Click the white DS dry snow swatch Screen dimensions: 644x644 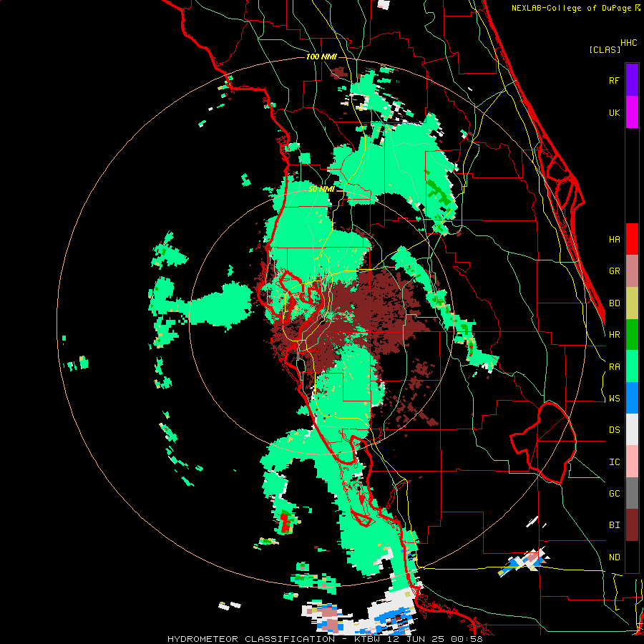pos(632,429)
